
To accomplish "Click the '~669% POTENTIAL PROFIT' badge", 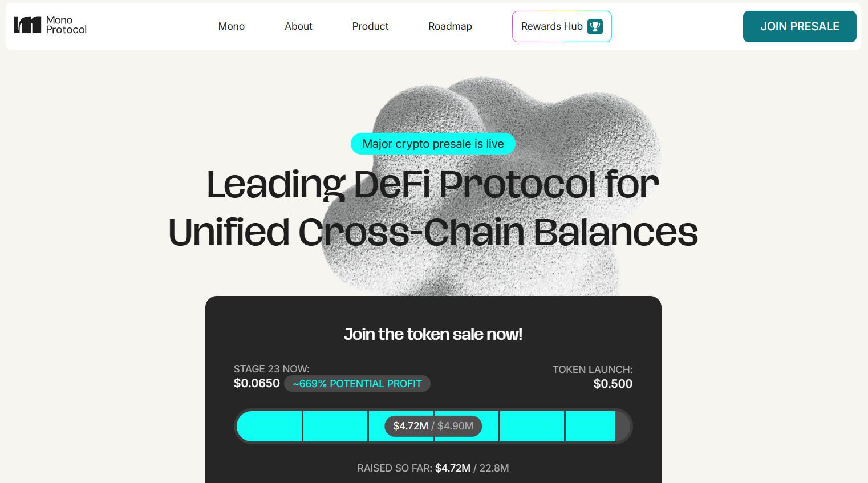I will 357,383.
